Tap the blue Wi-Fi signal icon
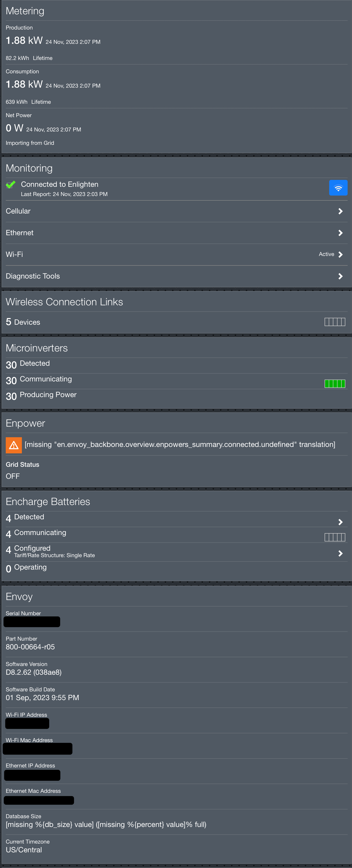Viewport: 352px width, 868px height. pyautogui.click(x=338, y=187)
